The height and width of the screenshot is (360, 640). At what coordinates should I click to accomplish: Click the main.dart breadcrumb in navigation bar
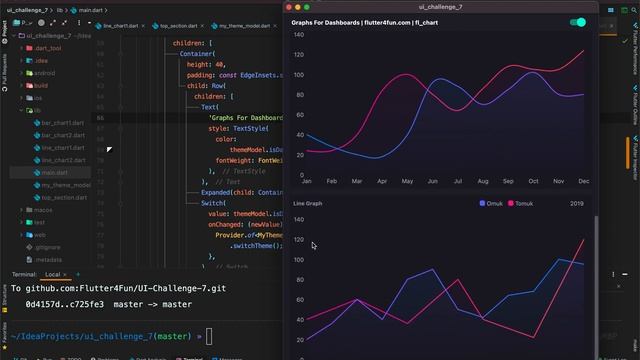(x=87, y=10)
